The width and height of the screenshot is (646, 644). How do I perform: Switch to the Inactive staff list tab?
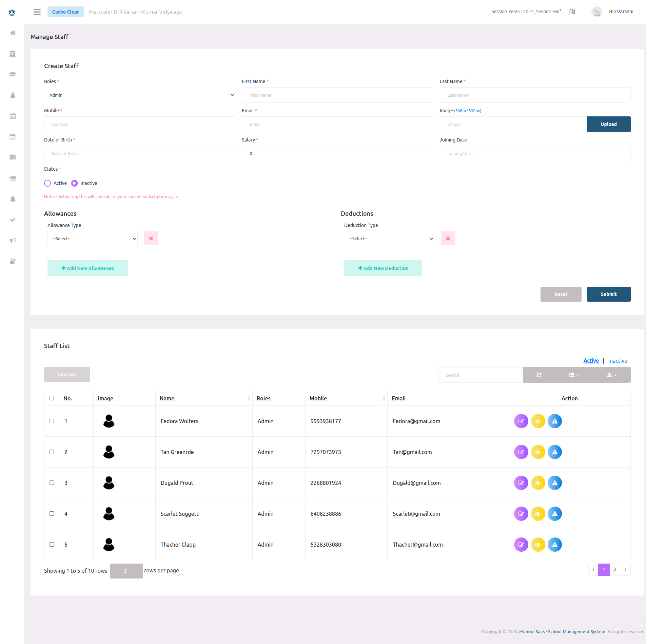pos(617,361)
